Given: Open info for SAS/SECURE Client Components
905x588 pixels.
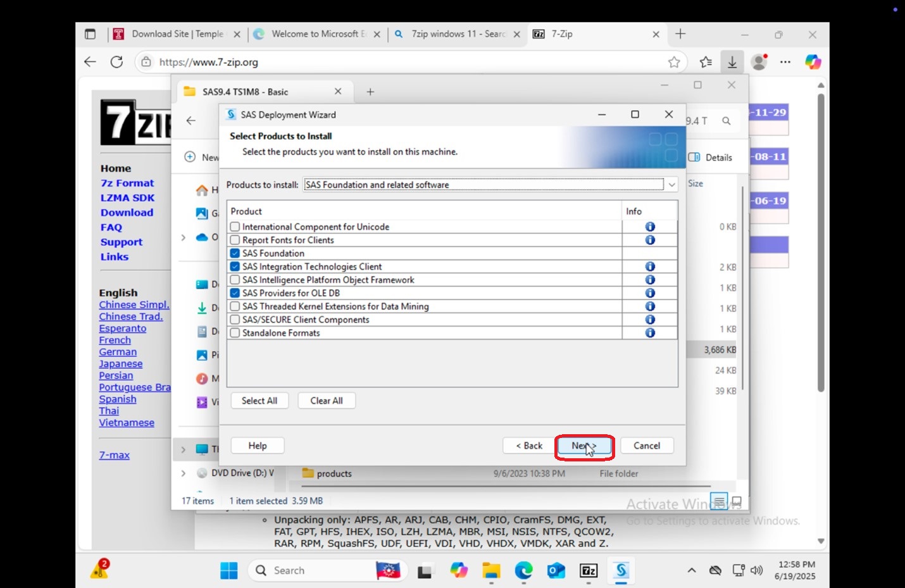Looking at the screenshot, I should (x=650, y=320).
